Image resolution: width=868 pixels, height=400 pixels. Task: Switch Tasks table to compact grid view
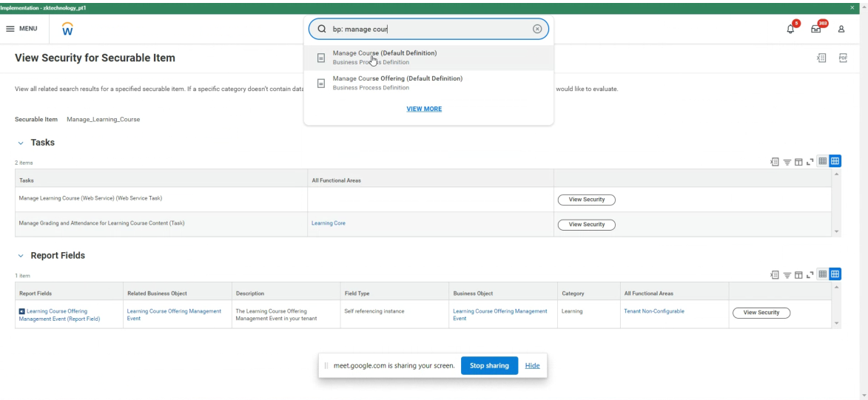point(823,161)
